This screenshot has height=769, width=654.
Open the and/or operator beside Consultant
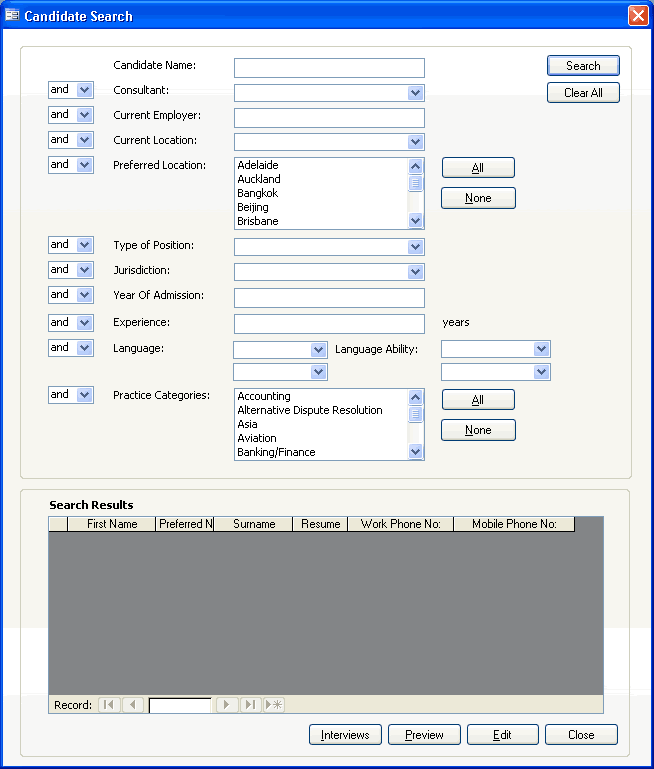(84, 90)
